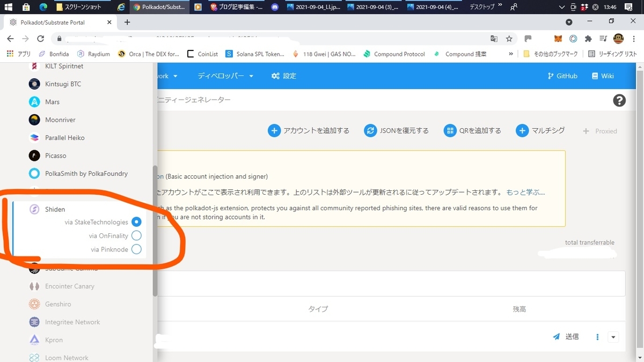Expand the bookmarks overflow chevron

[511, 54]
